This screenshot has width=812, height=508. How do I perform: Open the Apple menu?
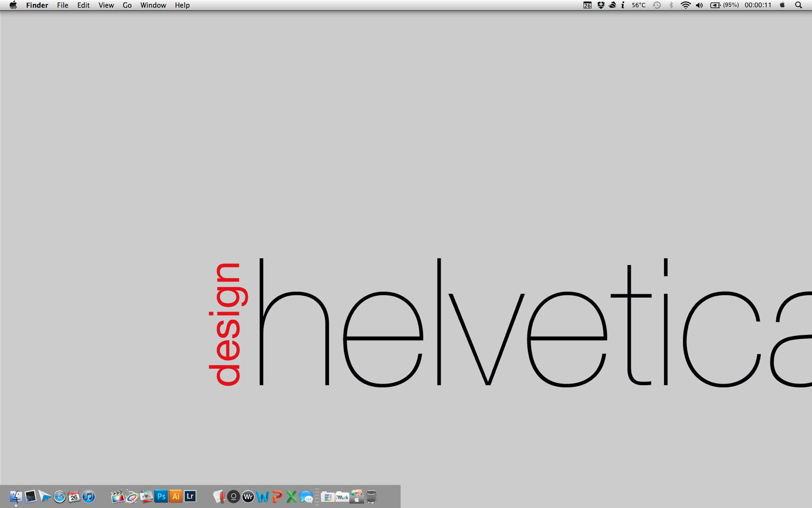[x=13, y=5]
